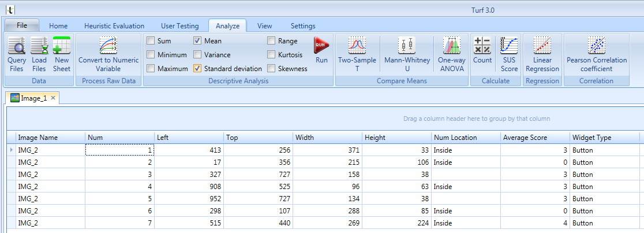Create a New Sheet
Viewport: 644px width, 233px height.
point(61,54)
